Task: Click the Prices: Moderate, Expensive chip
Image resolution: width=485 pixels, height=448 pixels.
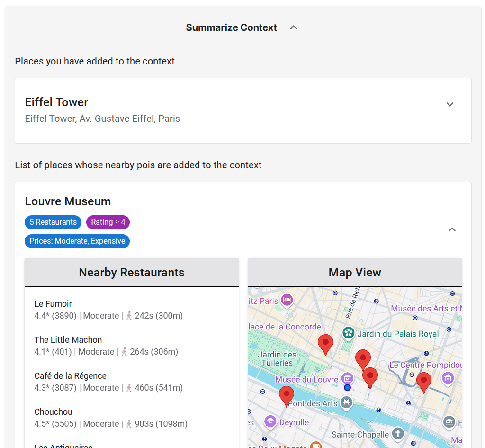Action: tap(77, 241)
